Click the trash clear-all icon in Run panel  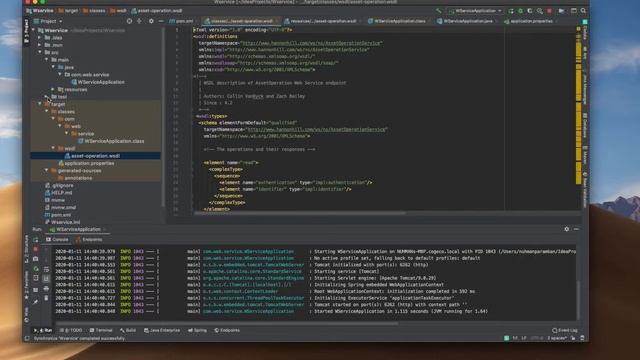click(46, 298)
